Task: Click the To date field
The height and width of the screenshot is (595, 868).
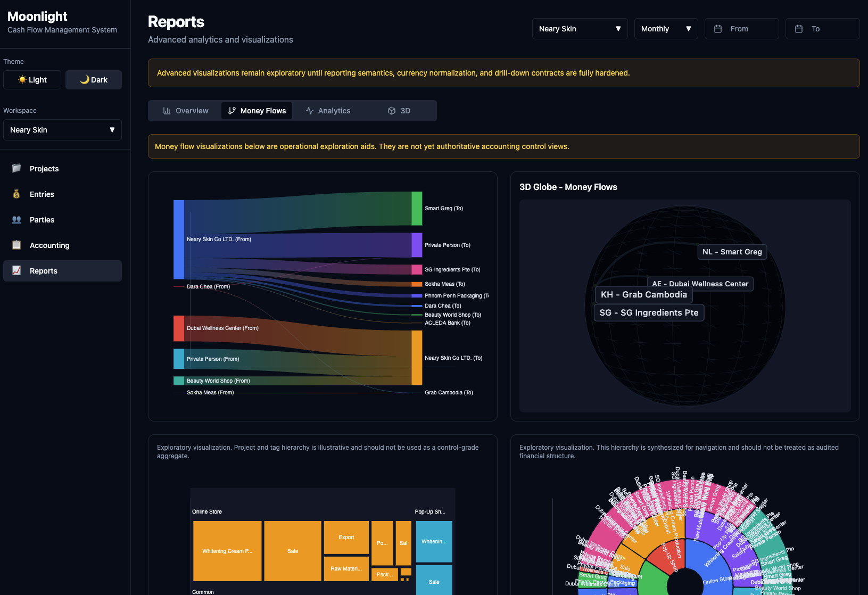Action: tap(823, 29)
